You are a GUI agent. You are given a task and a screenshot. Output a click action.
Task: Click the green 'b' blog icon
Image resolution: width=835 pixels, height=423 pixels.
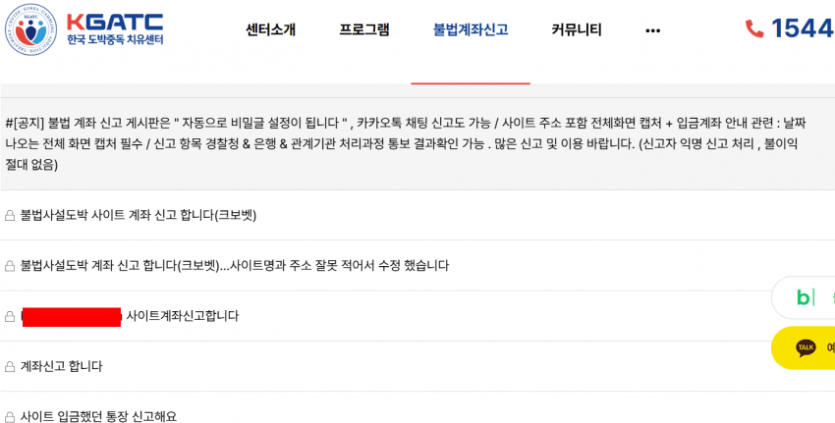(x=805, y=297)
